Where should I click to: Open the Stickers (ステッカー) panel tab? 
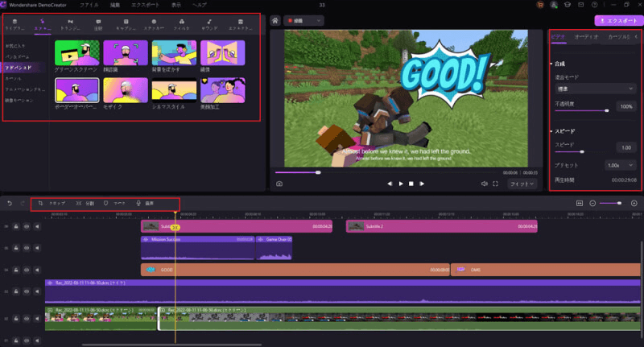click(154, 25)
